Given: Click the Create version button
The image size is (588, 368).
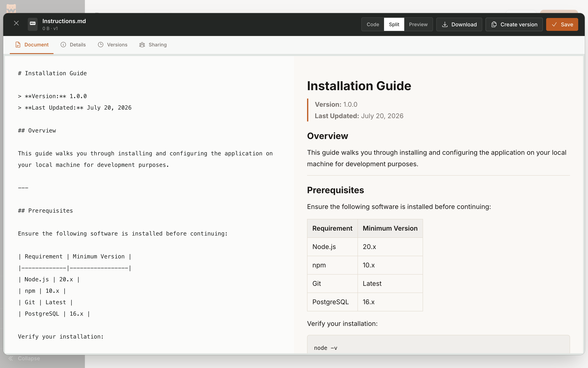Looking at the screenshot, I should (x=514, y=24).
